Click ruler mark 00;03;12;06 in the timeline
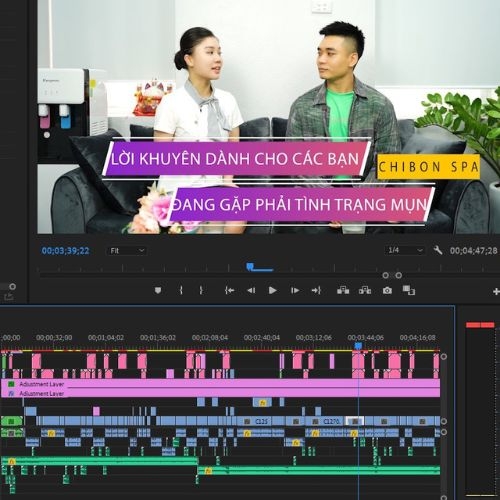Viewport: 500px width, 500px height. pos(314,338)
